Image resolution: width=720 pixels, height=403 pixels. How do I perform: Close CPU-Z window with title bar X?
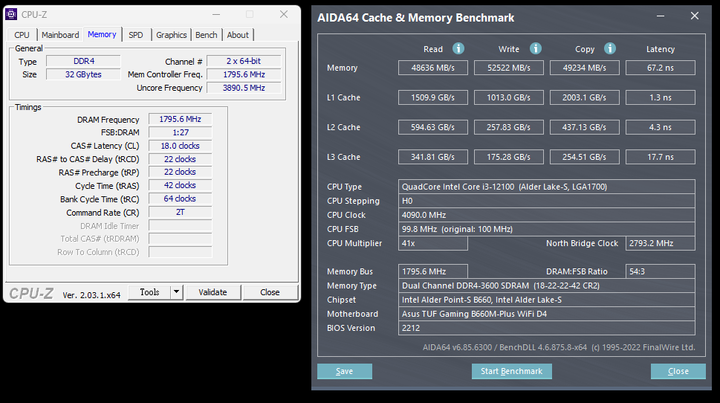(284, 15)
